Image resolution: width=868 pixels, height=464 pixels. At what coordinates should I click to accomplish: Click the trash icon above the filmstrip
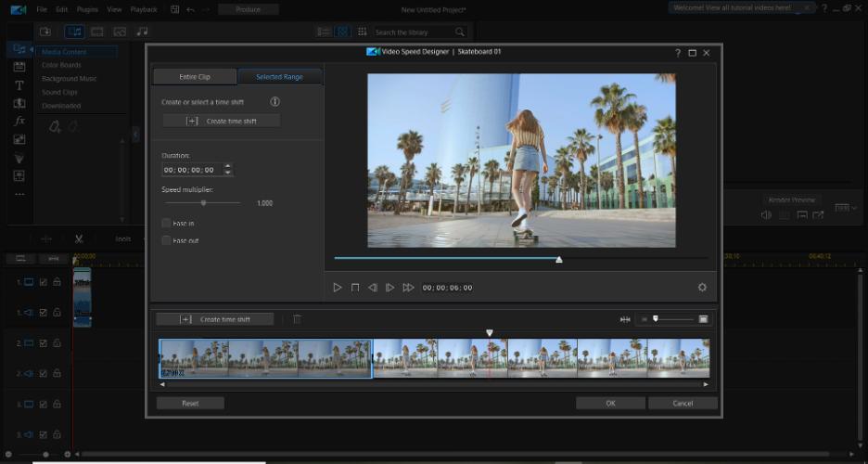[x=297, y=319]
